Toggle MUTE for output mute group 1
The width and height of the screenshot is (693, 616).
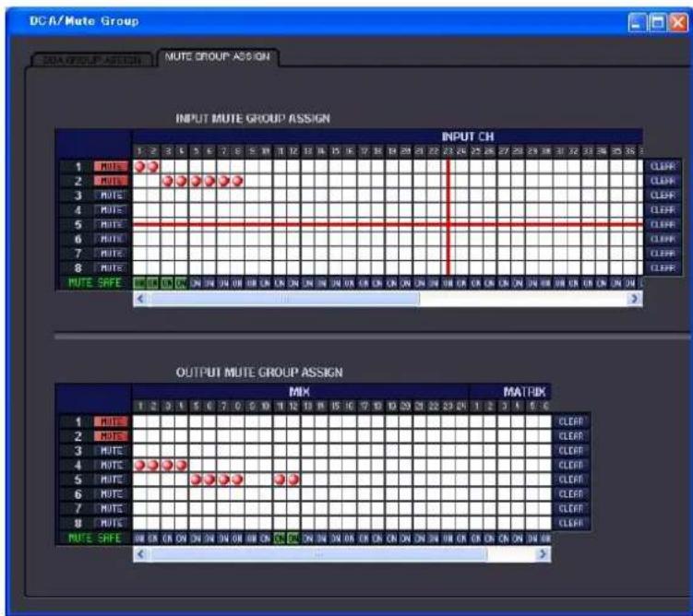tap(111, 421)
